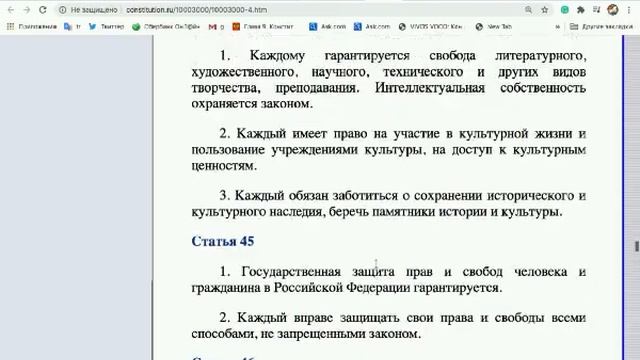The width and height of the screenshot is (640, 360).
Task: Click paragraph '3. Каждый обязан заботиться'
Action: click(x=389, y=204)
